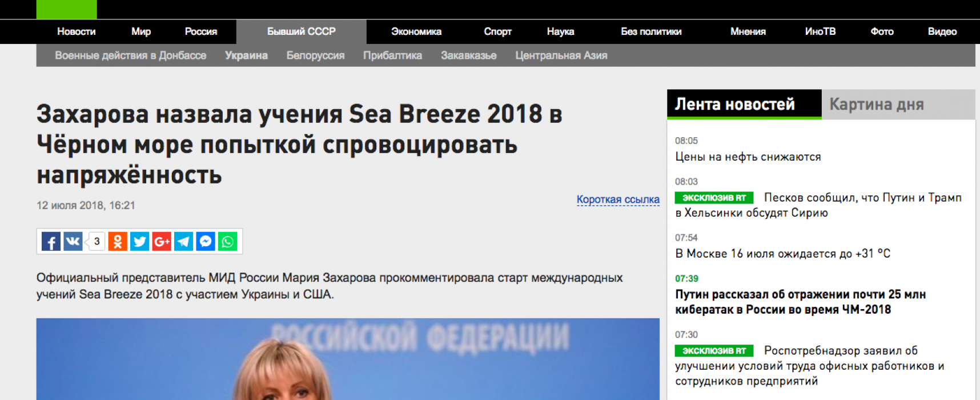Open Экономика menu section
The image size is (980, 400).
(416, 31)
